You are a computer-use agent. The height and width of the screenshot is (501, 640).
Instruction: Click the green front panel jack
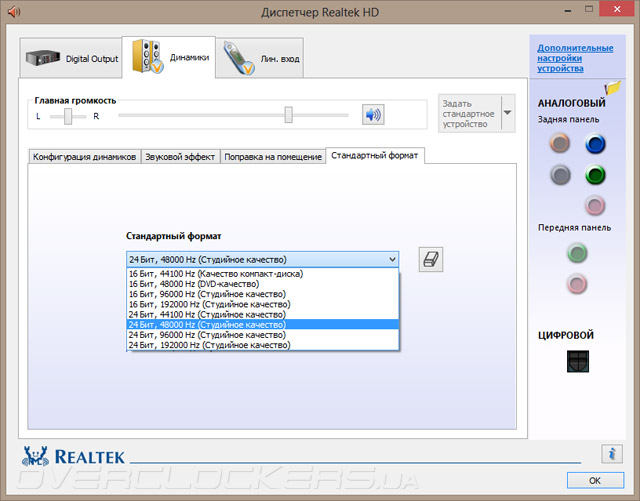(x=577, y=253)
